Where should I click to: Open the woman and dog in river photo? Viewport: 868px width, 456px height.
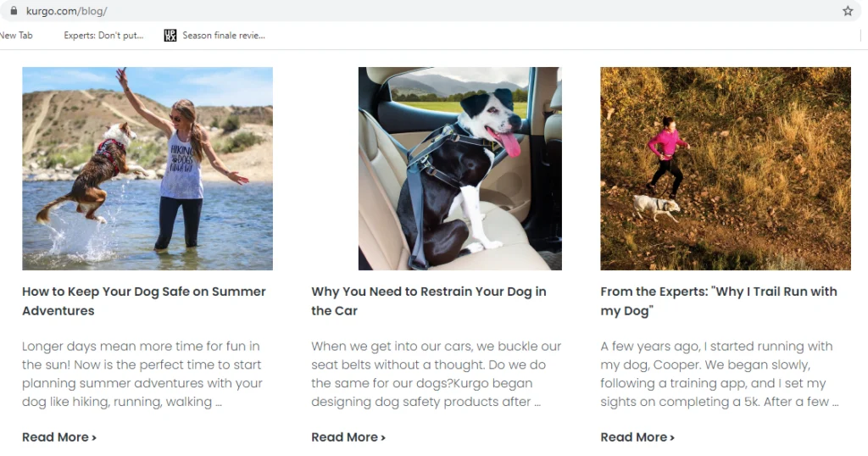tap(147, 169)
